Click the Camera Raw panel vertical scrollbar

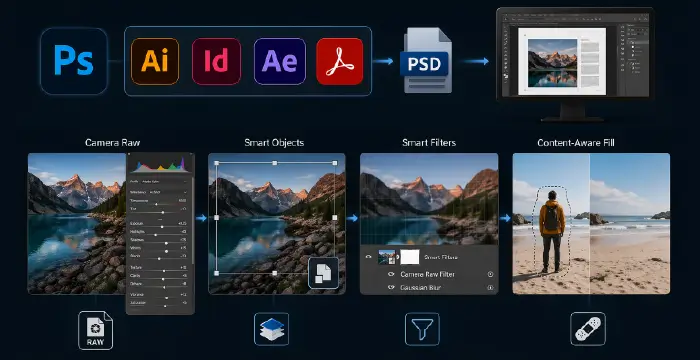point(192,220)
